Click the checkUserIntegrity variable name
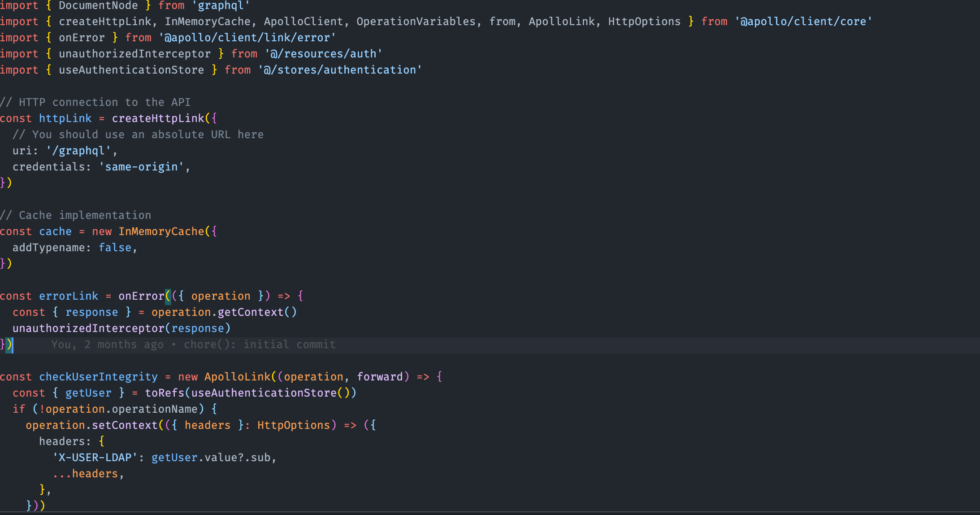Viewport: 980px width, 515px height. [98, 377]
